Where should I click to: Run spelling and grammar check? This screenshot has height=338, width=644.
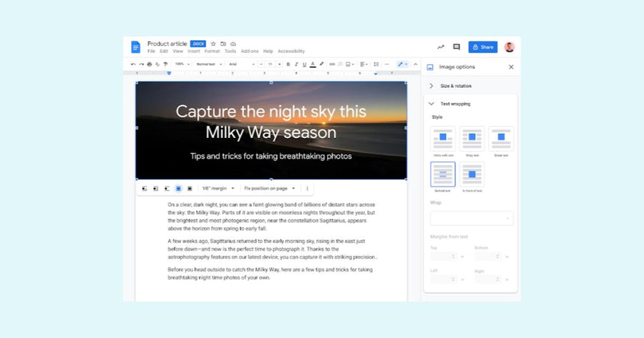click(x=157, y=64)
